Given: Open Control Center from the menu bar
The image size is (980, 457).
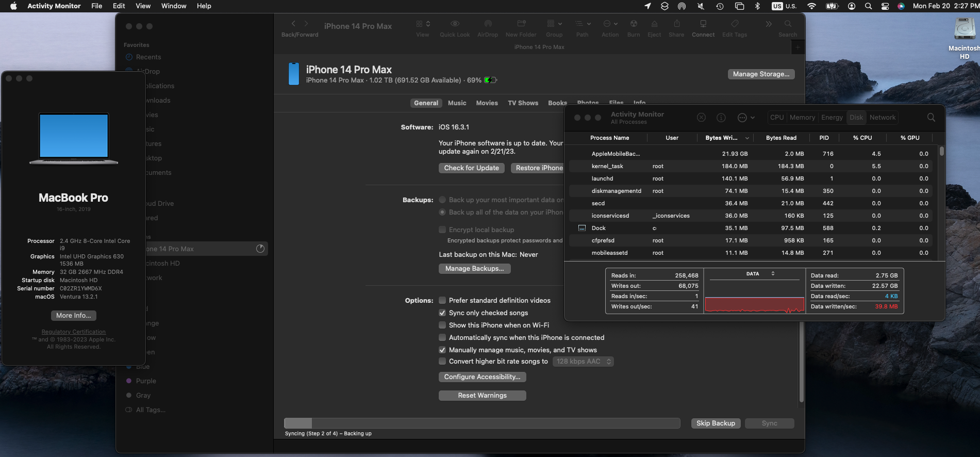Looking at the screenshot, I should pos(885,6).
